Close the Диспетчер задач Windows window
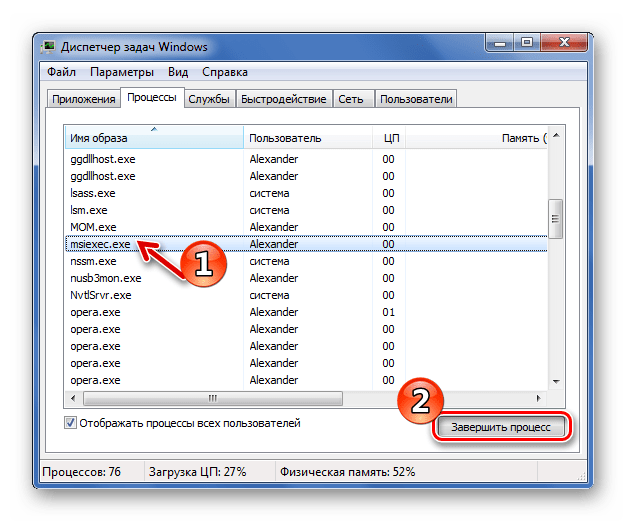 click(x=564, y=42)
